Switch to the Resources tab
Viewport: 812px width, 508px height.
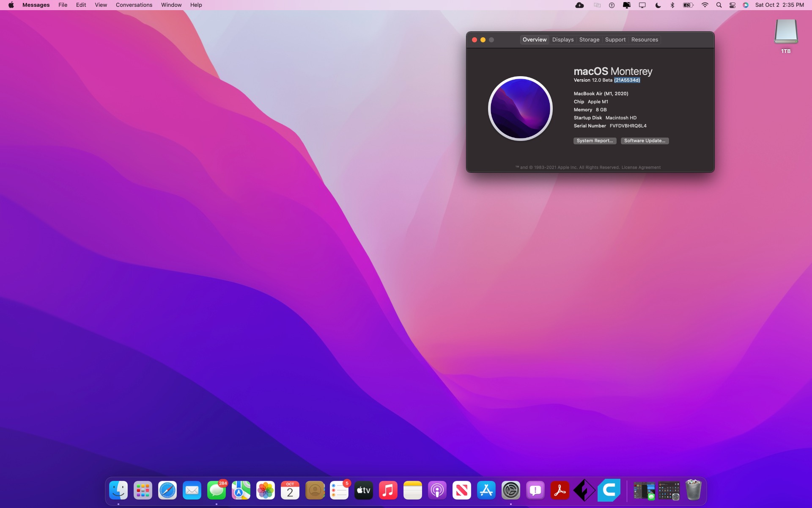(645, 40)
